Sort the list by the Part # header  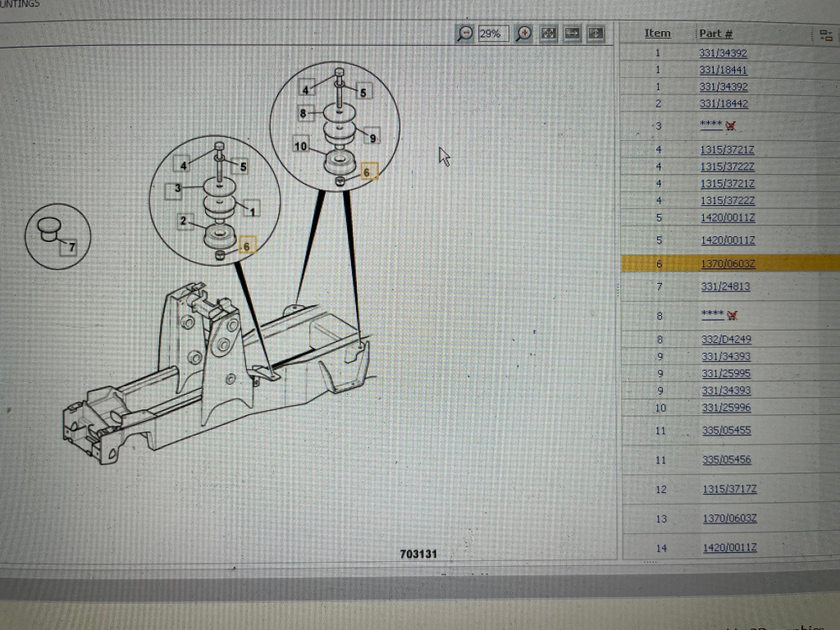(x=716, y=34)
